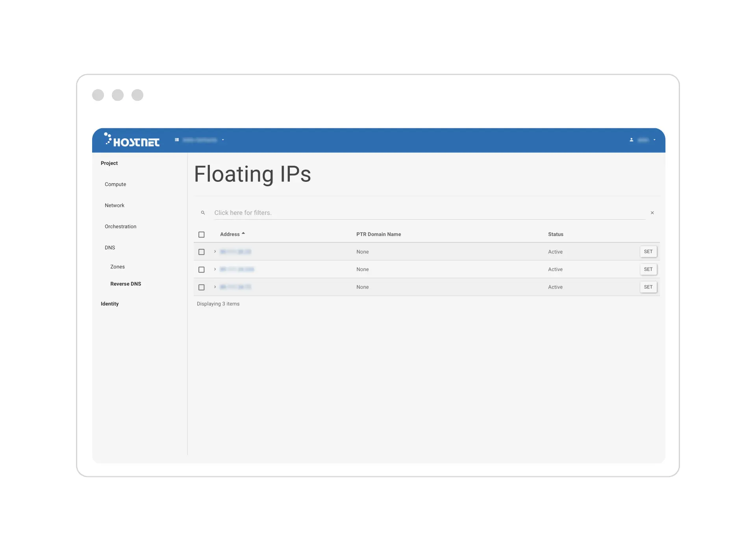This screenshot has height=551, width=756.
Task: Sort by PTR Domain Name column
Action: tap(378, 234)
